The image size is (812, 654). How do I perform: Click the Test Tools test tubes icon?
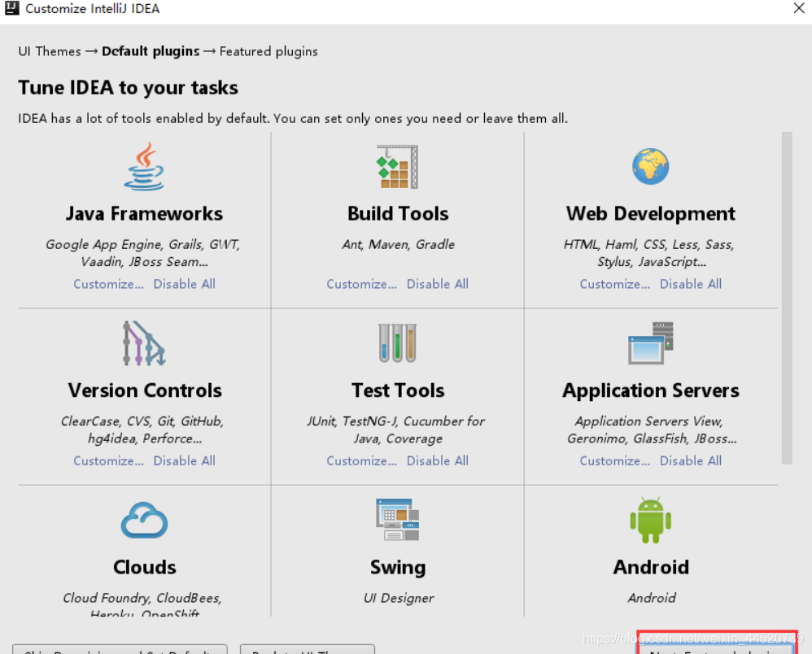click(x=397, y=343)
